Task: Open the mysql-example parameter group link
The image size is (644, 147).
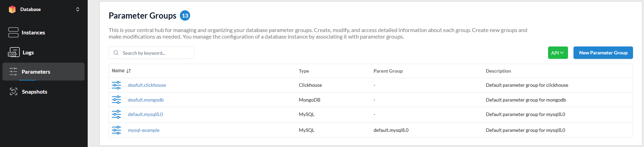Action: [143, 130]
